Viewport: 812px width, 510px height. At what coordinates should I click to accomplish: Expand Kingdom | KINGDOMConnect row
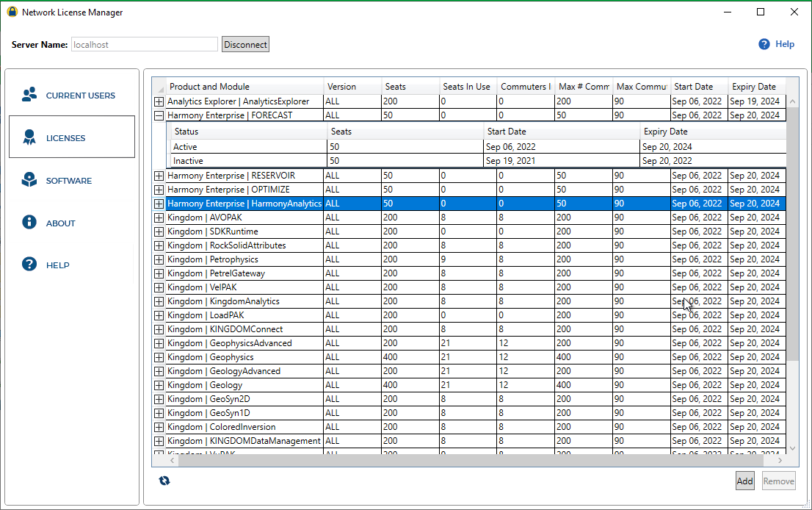pyautogui.click(x=159, y=330)
